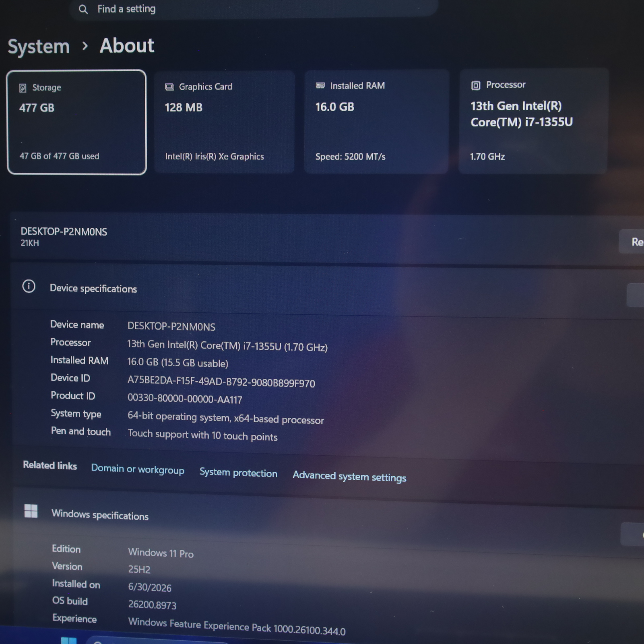Click the Storage drive icon
This screenshot has width=644, height=644.
click(x=23, y=88)
